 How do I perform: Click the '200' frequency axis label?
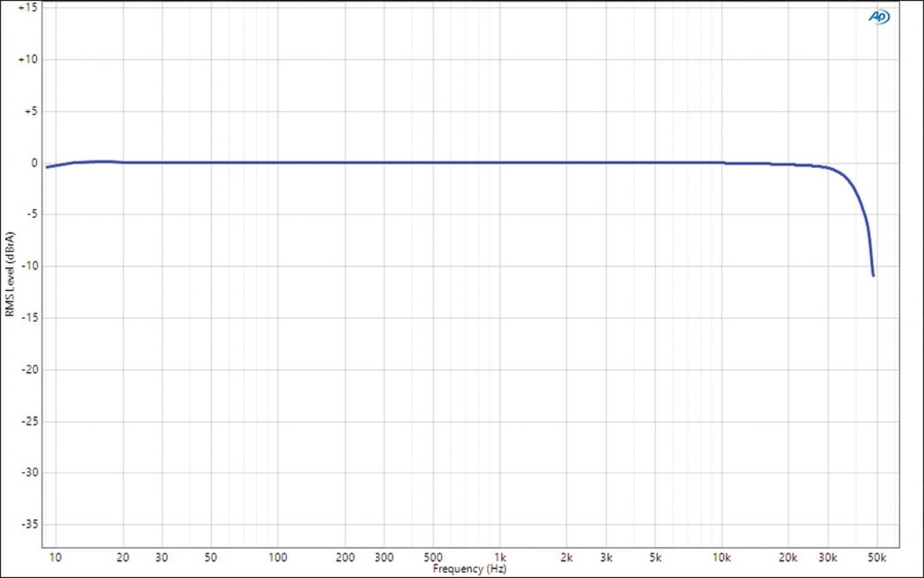(x=345, y=558)
